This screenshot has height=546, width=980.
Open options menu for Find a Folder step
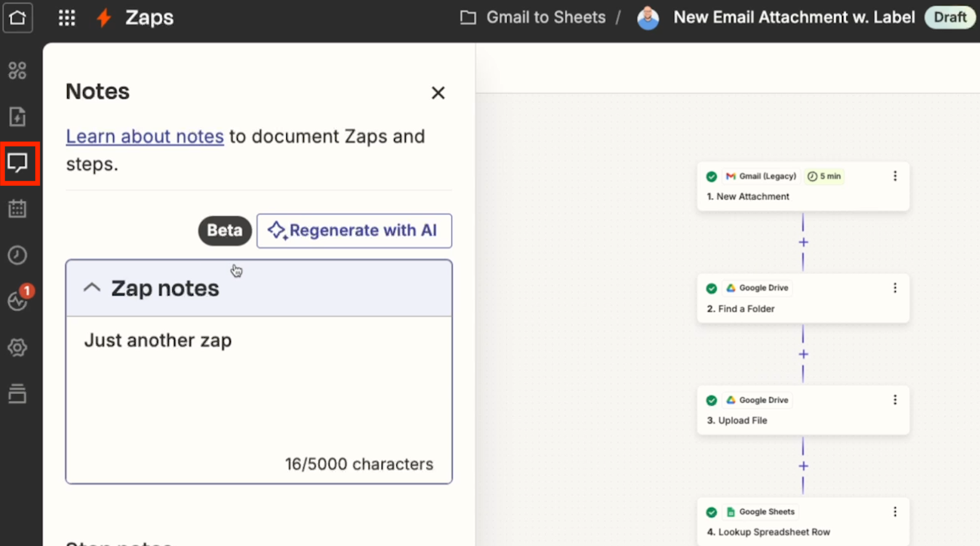click(894, 288)
